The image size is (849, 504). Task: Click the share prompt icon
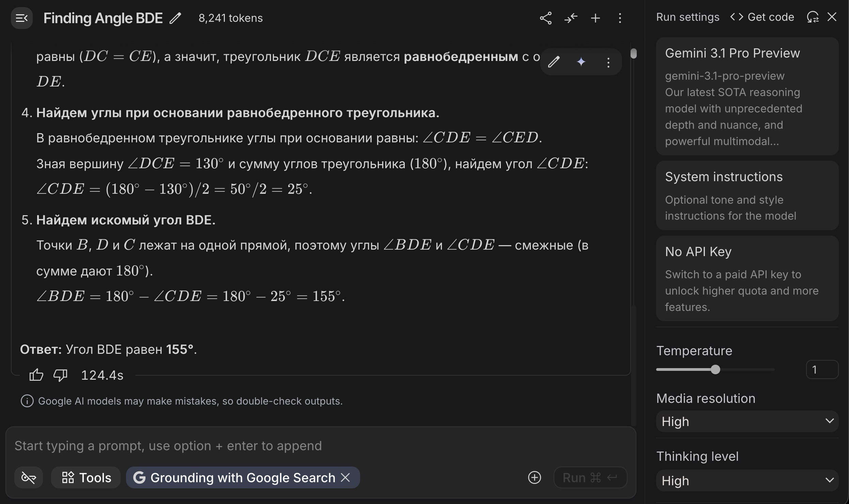[545, 18]
